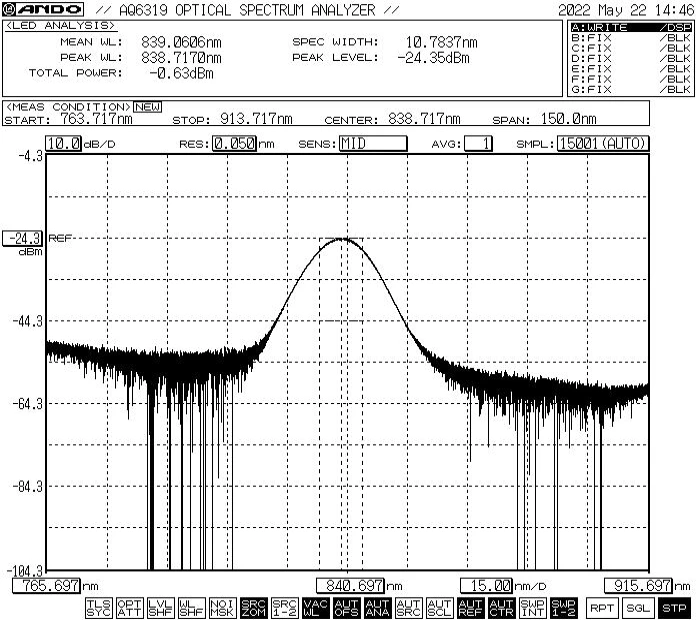
Task: Open the 10.0 dB/D scale field
Action: [63, 144]
